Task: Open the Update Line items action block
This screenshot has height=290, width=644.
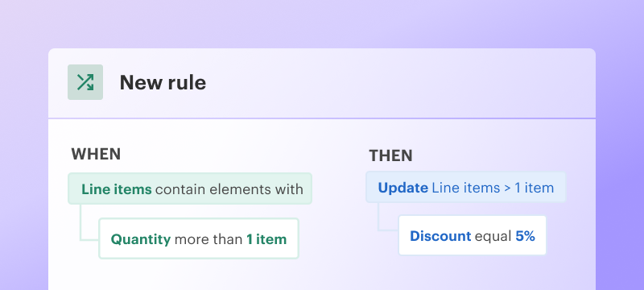Action: [466, 188]
